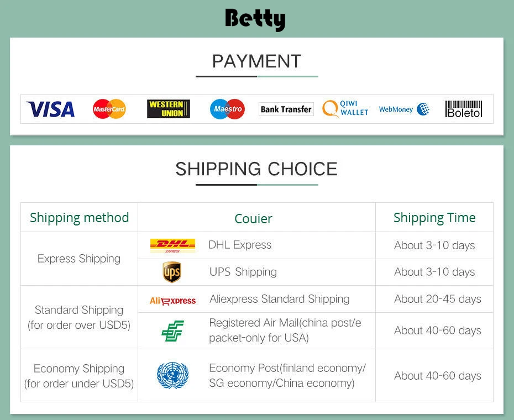Click the WebMoney logo

pos(404,109)
